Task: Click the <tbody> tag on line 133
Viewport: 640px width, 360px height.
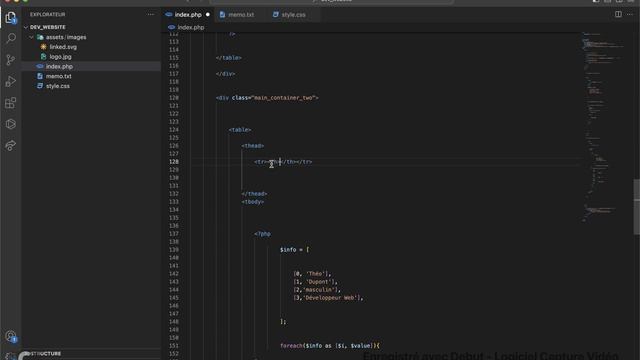Action: tap(253, 202)
